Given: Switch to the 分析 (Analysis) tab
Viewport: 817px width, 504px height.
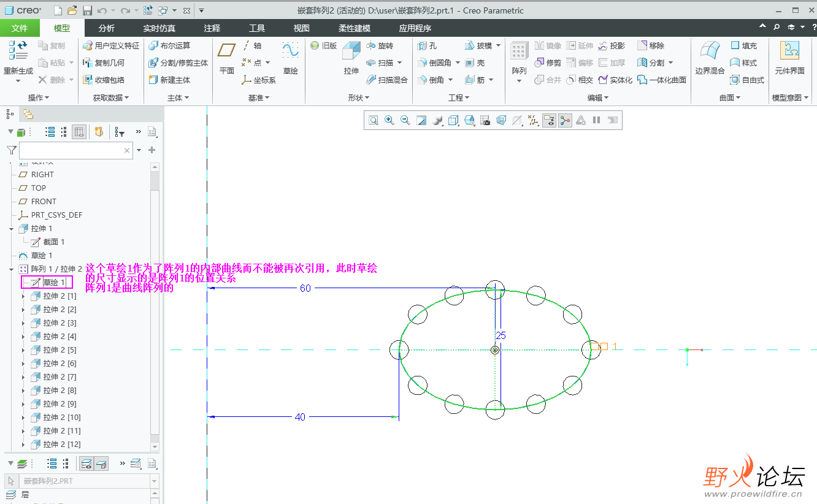Looking at the screenshot, I should pos(107,28).
